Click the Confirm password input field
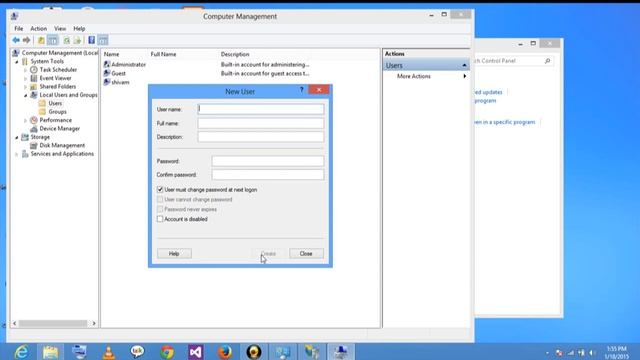Image resolution: width=640 pixels, height=360 pixels. coord(268,174)
